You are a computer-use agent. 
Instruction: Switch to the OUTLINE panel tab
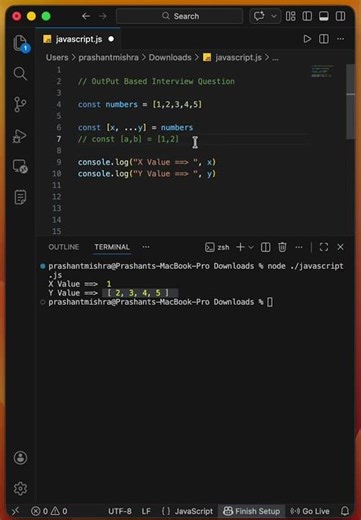(64, 247)
